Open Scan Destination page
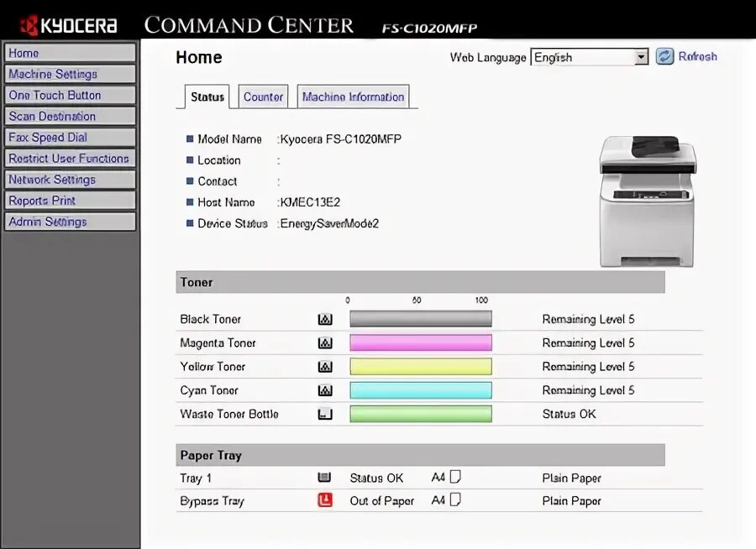Viewport: 756px width, 549px height. [x=70, y=116]
